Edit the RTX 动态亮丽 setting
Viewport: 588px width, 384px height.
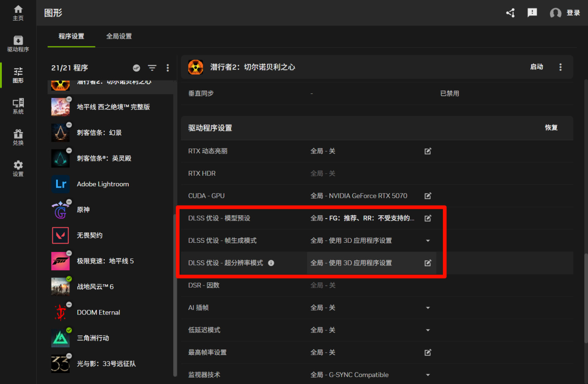(428, 151)
